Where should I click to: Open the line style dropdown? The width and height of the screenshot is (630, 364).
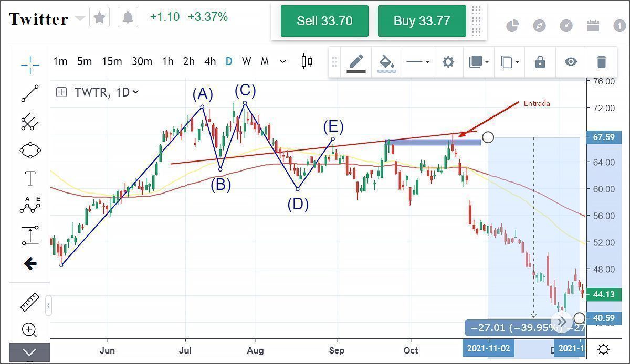[418, 62]
